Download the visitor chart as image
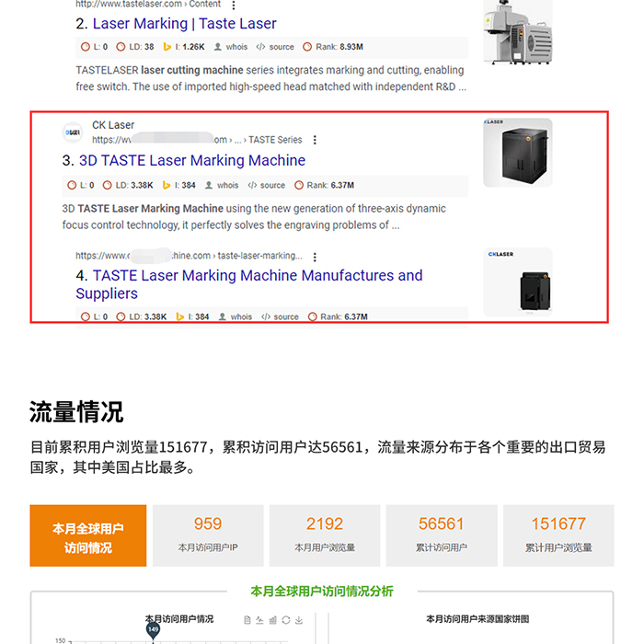The width and height of the screenshot is (644, 644). coord(299,620)
